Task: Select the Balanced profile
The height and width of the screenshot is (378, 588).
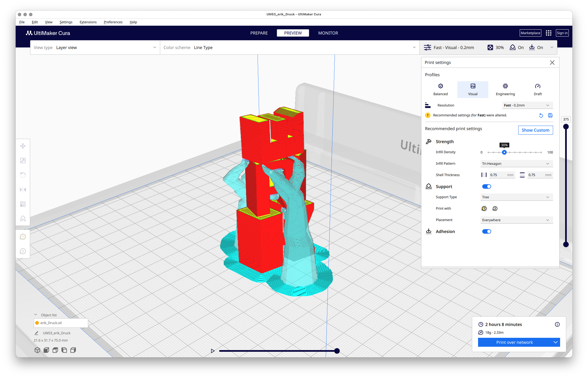Action: pyautogui.click(x=440, y=90)
